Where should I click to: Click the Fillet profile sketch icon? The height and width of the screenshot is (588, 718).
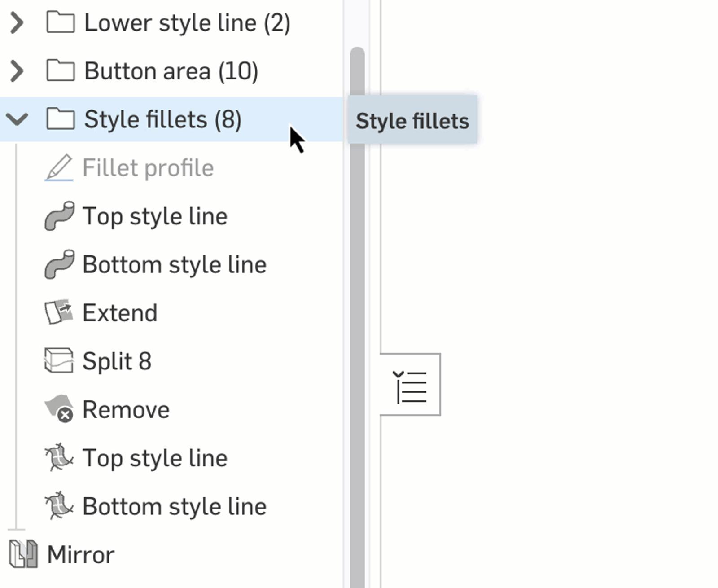59,167
